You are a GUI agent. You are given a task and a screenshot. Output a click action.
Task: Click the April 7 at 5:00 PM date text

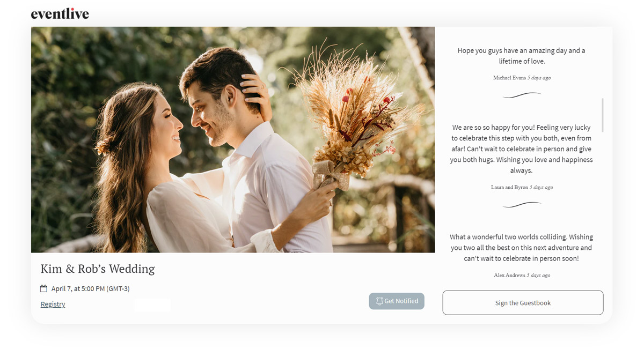pyautogui.click(x=90, y=288)
